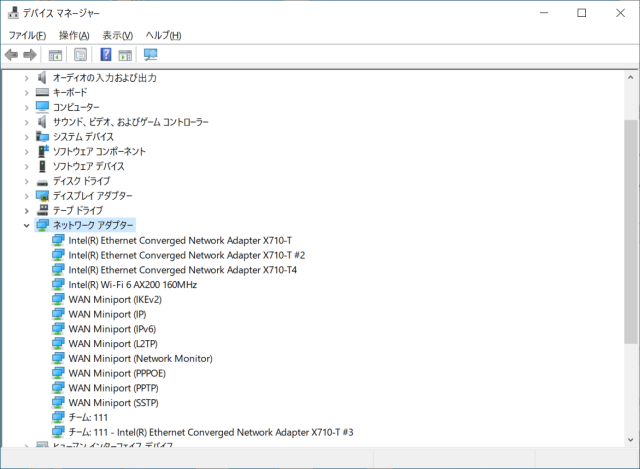Select チーム: 111 - Intel X710-T #3 entry
The width and height of the screenshot is (640, 469).
(x=211, y=432)
